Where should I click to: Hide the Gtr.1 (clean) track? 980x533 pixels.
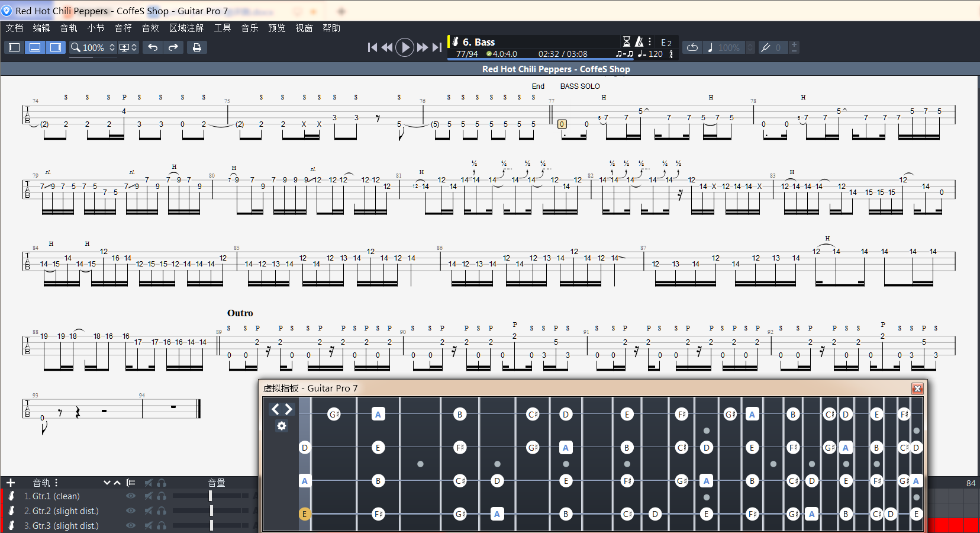131,496
